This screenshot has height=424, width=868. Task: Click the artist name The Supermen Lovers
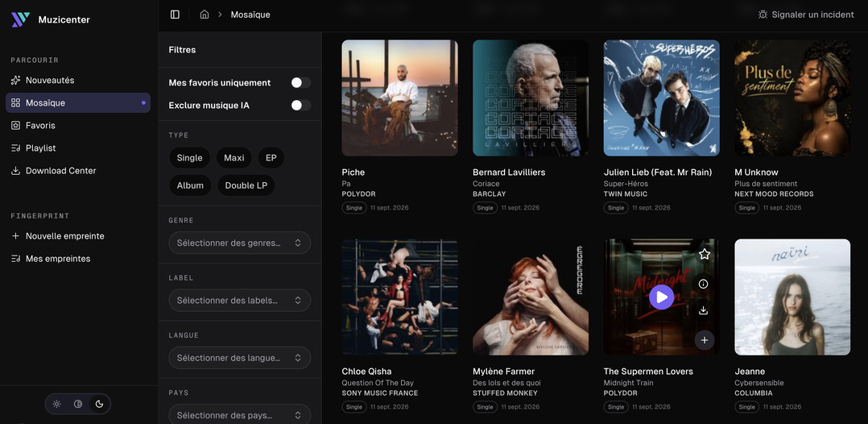pyautogui.click(x=648, y=372)
